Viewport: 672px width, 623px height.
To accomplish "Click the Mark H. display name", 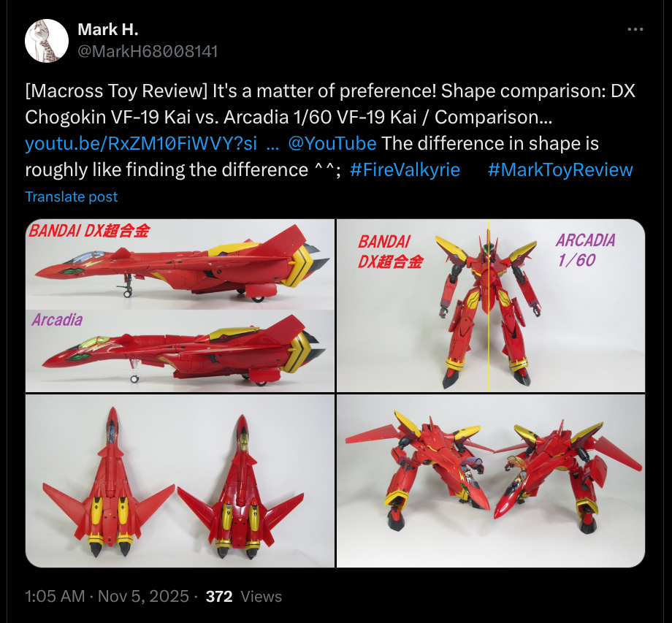I will tap(108, 29).
